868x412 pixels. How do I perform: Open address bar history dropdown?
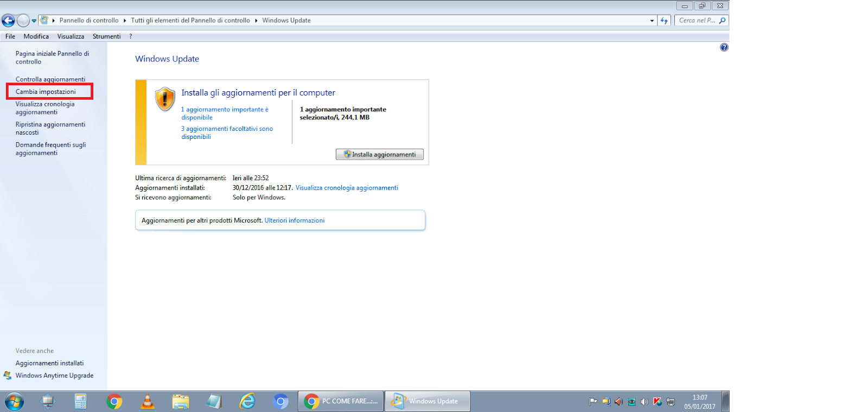tap(652, 21)
